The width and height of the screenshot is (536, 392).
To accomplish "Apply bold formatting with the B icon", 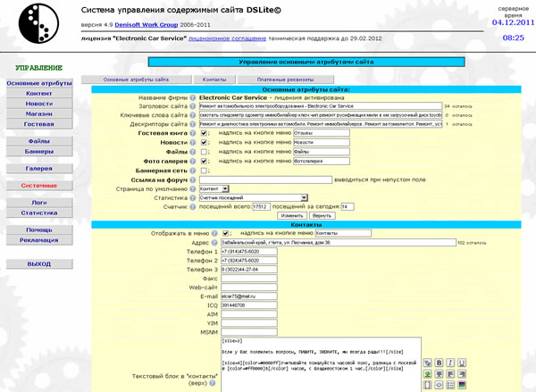I will coord(439,363).
